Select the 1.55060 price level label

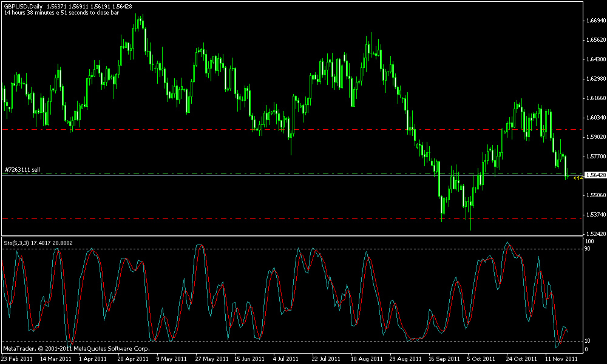tap(596, 195)
